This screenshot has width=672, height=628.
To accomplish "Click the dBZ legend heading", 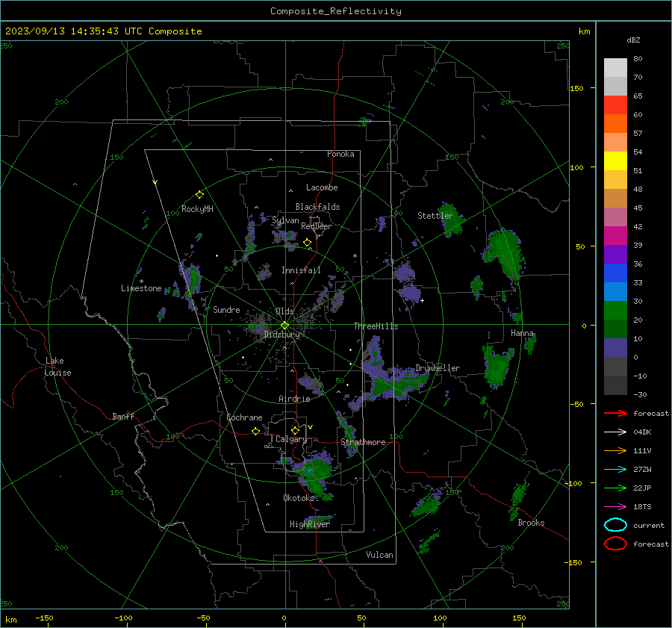I will click(x=633, y=40).
